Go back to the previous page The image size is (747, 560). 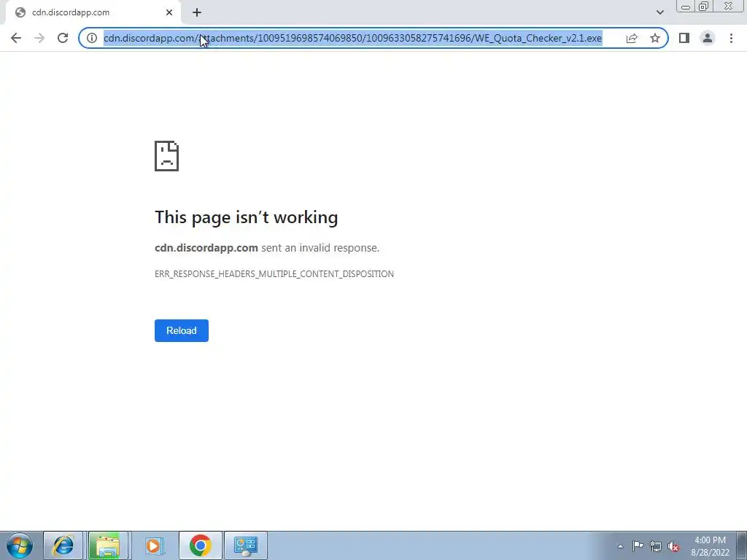pyautogui.click(x=16, y=38)
